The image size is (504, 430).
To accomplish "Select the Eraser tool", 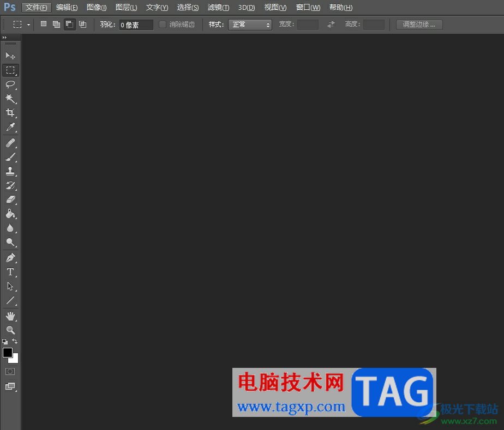I will click(x=10, y=199).
